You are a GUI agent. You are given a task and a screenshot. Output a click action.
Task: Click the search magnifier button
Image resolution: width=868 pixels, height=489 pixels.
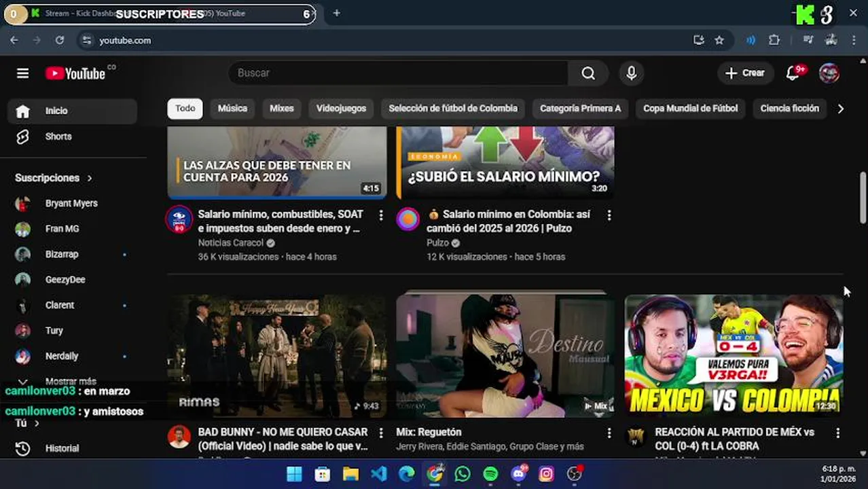coord(588,73)
